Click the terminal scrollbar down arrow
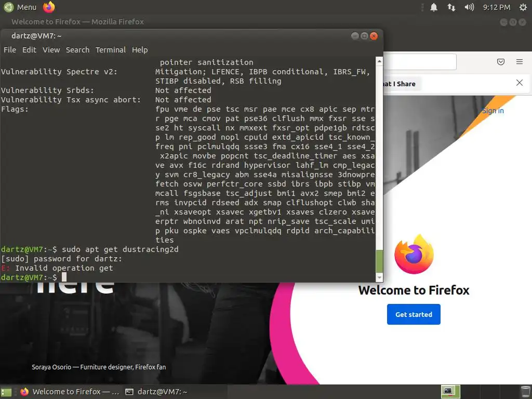Image resolution: width=532 pixels, height=399 pixels. coord(379,277)
